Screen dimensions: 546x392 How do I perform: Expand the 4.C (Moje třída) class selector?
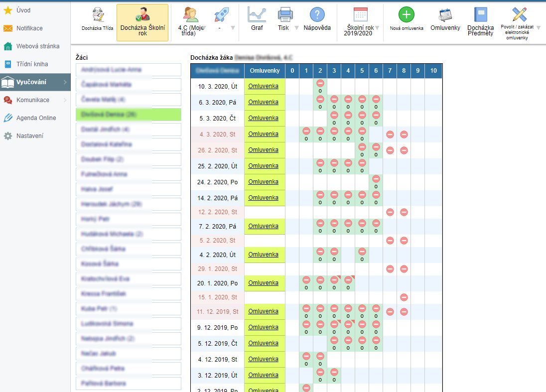click(x=204, y=28)
